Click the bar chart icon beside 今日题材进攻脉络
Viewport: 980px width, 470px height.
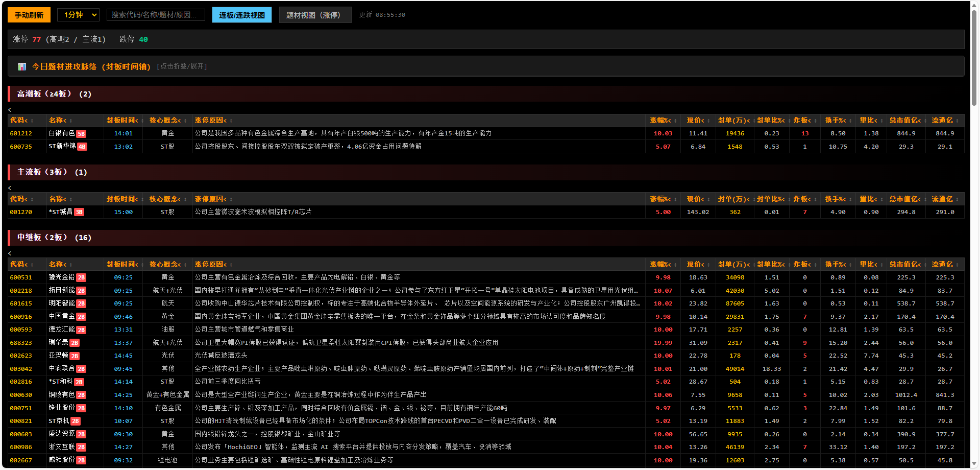pyautogui.click(x=22, y=66)
